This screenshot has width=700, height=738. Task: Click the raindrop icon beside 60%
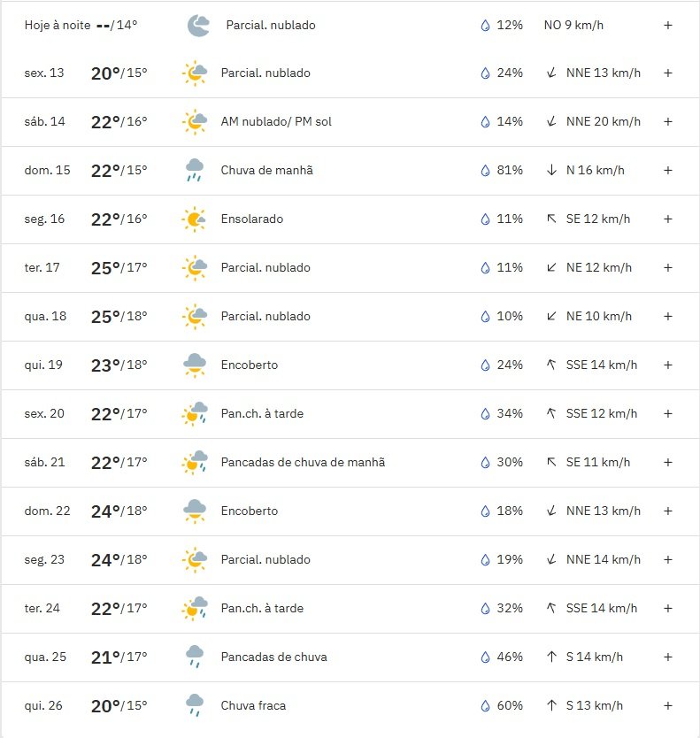pos(485,705)
